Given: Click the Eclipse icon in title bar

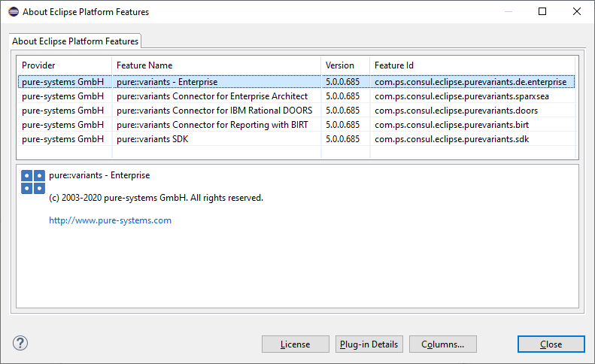Looking at the screenshot, I should click(12, 11).
